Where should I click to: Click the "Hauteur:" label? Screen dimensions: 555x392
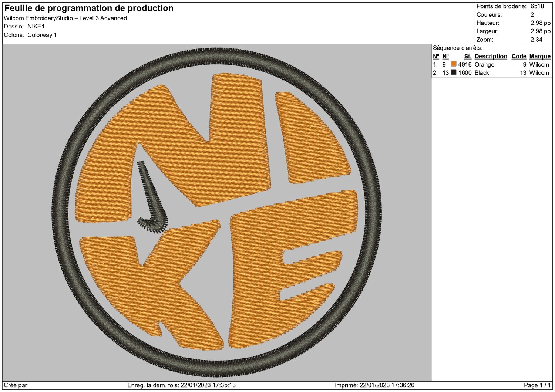click(488, 23)
